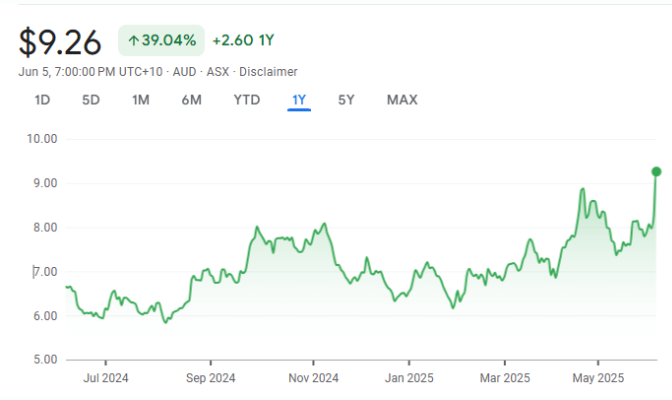
Task: Switch to YTD chart view
Action: pos(247,100)
